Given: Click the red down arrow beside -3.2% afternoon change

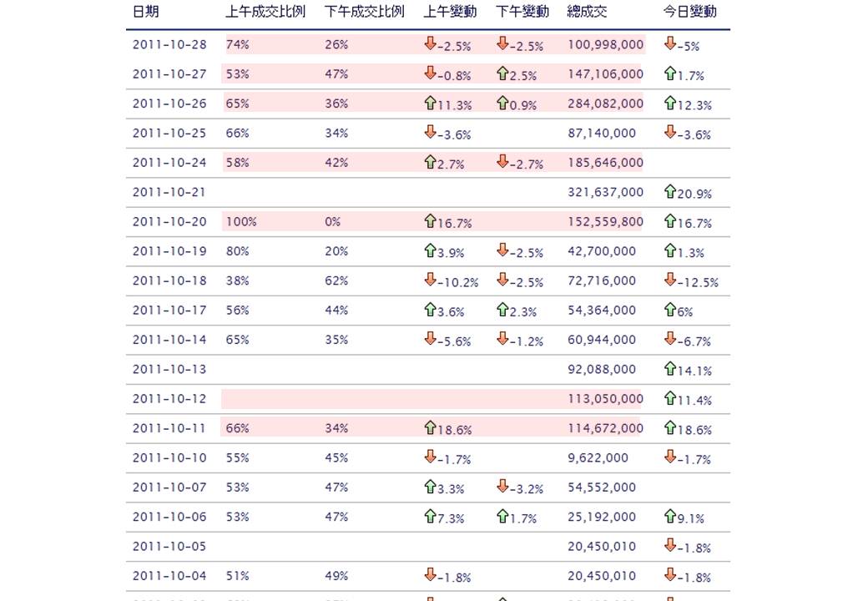Looking at the screenshot, I should [x=502, y=485].
